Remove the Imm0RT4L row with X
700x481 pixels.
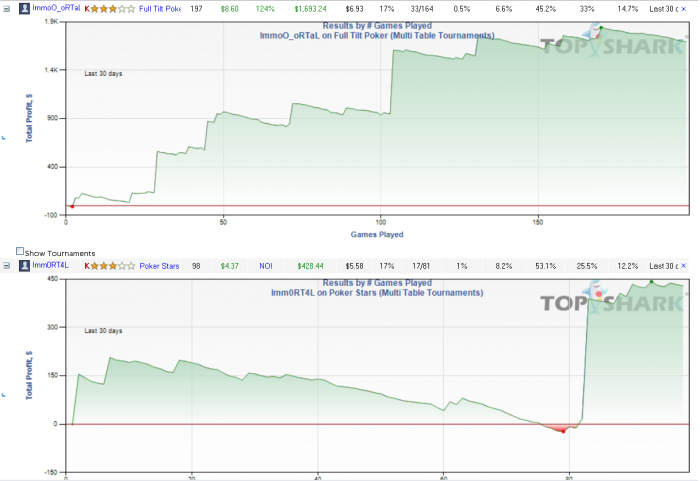(x=683, y=266)
